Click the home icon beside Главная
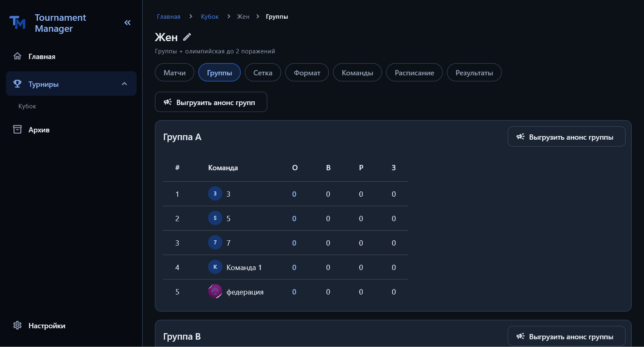 [17, 56]
